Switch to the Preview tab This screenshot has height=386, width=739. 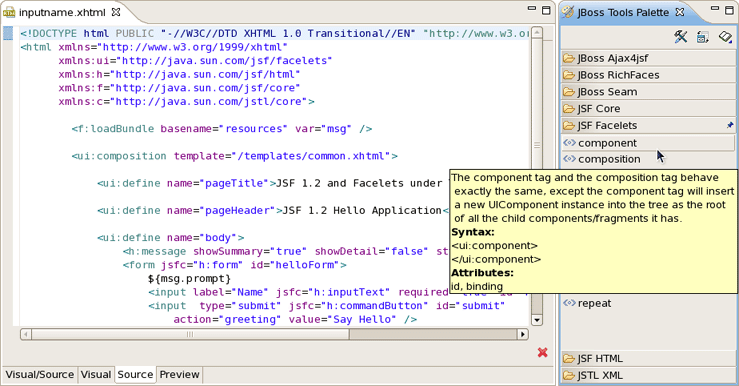point(179,374)
